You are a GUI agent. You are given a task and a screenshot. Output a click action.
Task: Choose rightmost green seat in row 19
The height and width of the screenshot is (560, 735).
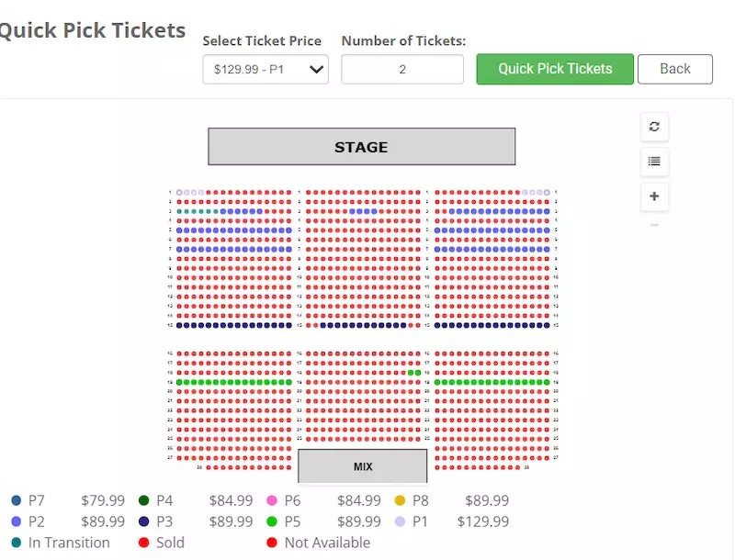coord(548,382)
